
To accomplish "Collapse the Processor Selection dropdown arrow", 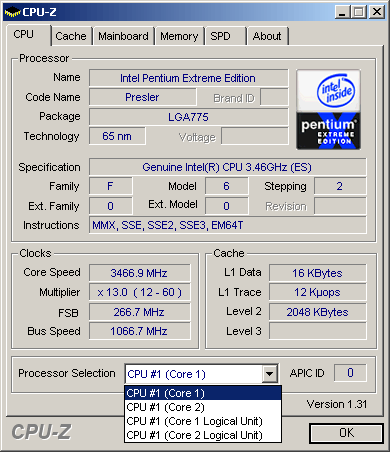I will coord(270,374).
